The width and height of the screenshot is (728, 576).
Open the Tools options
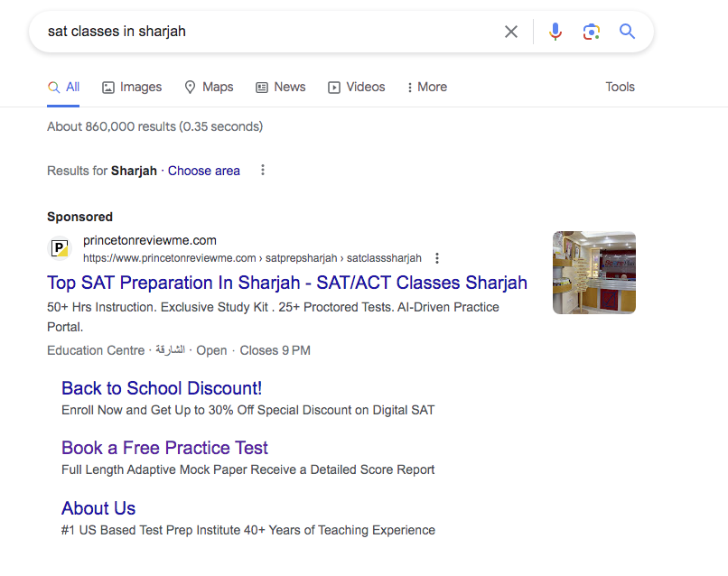[x=620, y=88]
